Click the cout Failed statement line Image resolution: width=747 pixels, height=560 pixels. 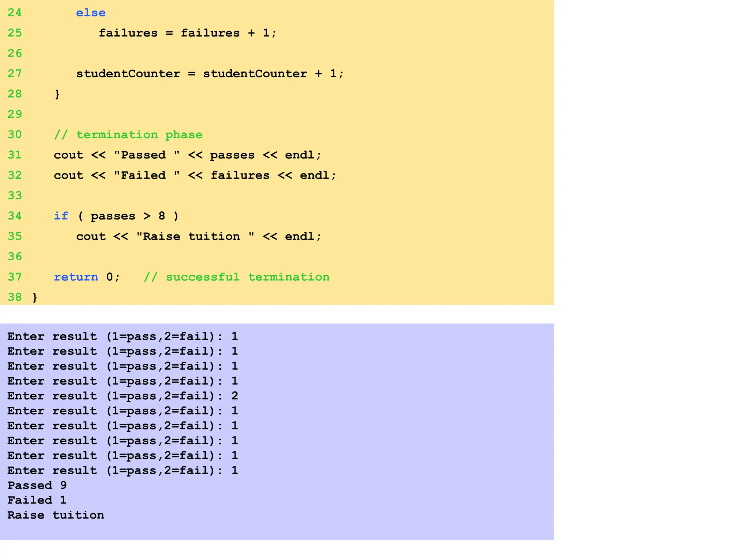coord(195,175)
